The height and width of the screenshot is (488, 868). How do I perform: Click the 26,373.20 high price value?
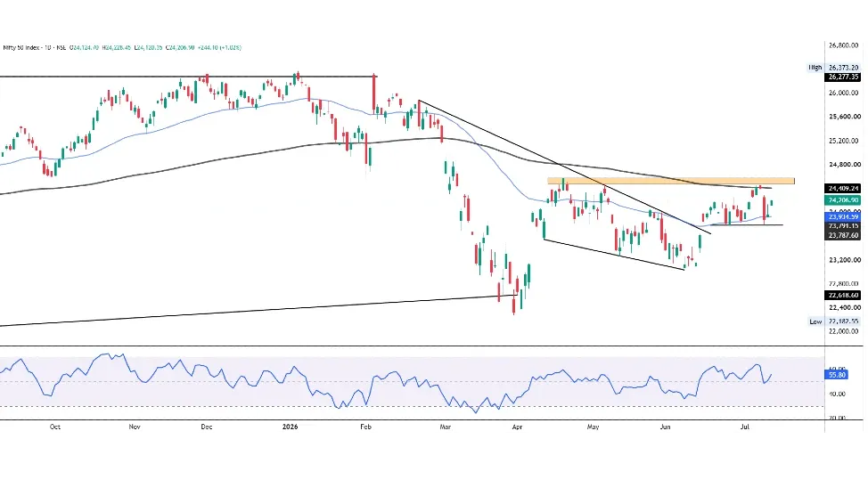[844, 68]
